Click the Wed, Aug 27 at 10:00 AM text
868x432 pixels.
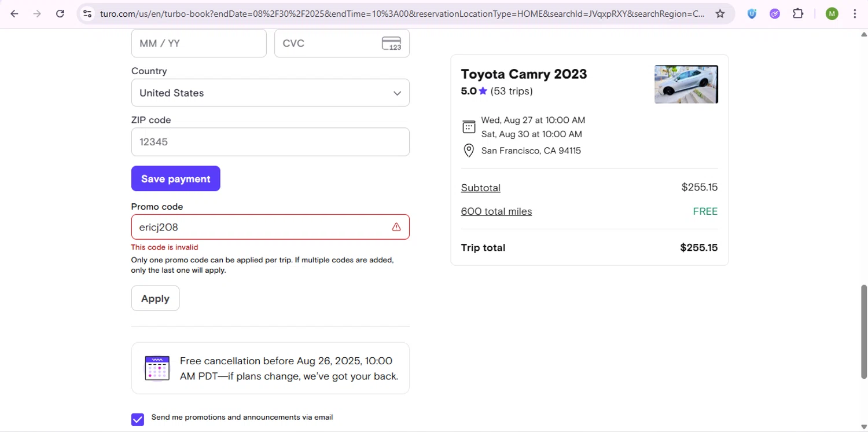point(533,120)
